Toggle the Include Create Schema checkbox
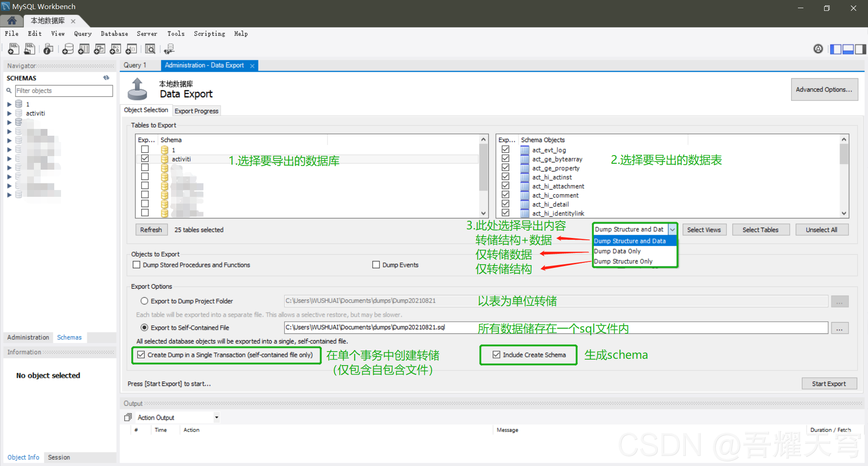868x466 pixels. 496,355
